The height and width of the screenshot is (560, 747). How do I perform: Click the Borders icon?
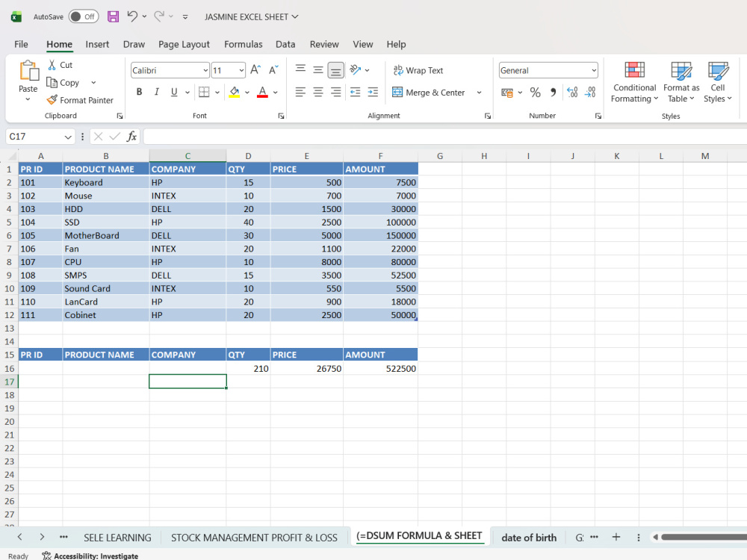click(204, 92)
